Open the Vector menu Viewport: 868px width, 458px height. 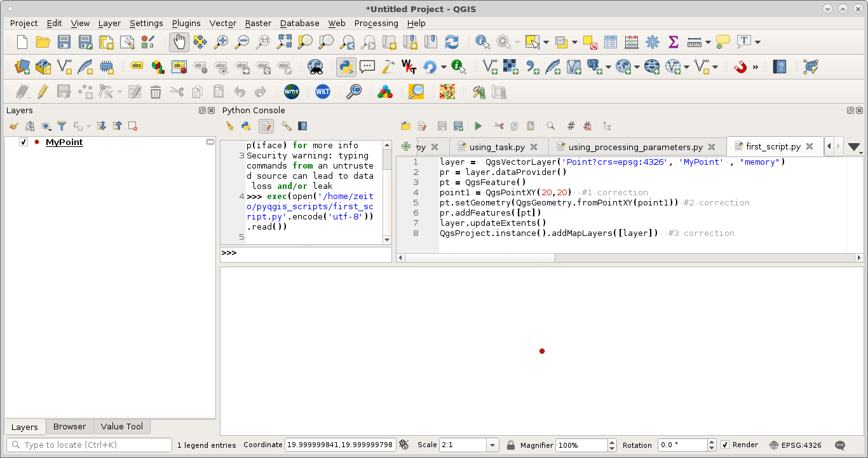pyautogui.click(x=223, y=23)
